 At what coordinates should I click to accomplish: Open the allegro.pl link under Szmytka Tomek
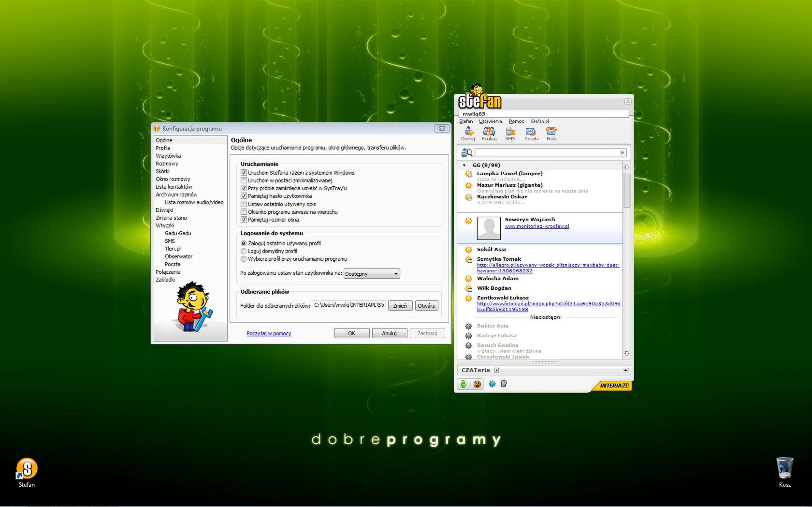tap(548, 268)
